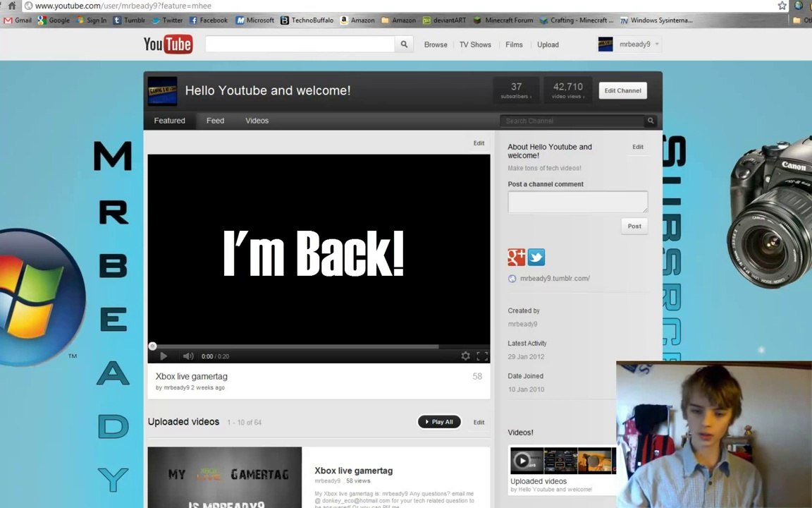Viewport: 812px width, 508px height.
Task: Open video settings gear icon
Action: click(465, 356)
